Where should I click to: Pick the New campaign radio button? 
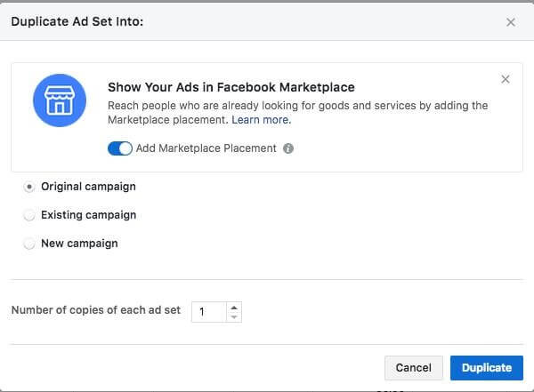tap(29, 244)
